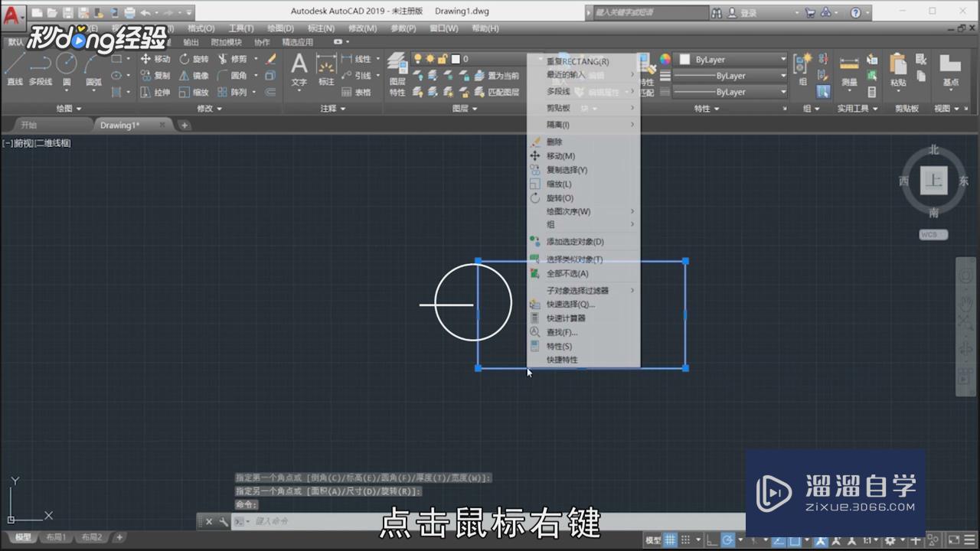Click the quick calculator icon in Utilities panel
This screenshot has height=551, width=980.
[x=872, y=92]
